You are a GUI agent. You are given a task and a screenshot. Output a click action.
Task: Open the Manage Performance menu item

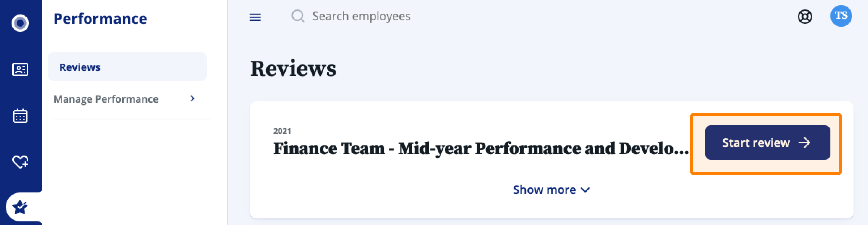tap(106, 99)
